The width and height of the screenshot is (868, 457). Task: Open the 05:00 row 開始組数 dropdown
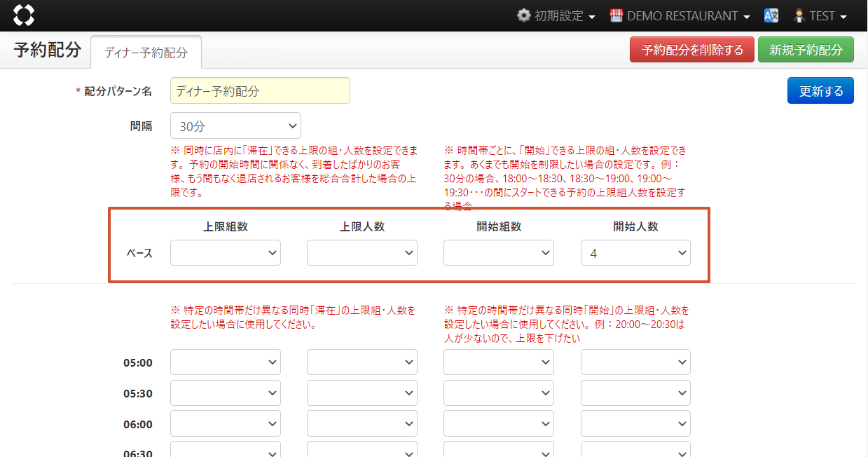(499, 362)
